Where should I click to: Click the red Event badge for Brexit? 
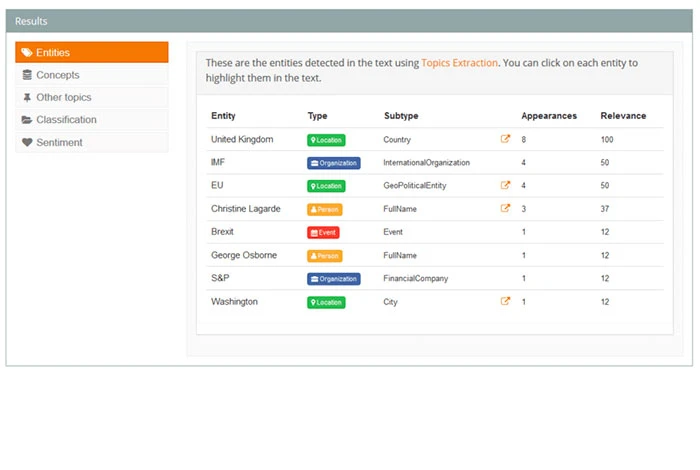click(323, 233)
